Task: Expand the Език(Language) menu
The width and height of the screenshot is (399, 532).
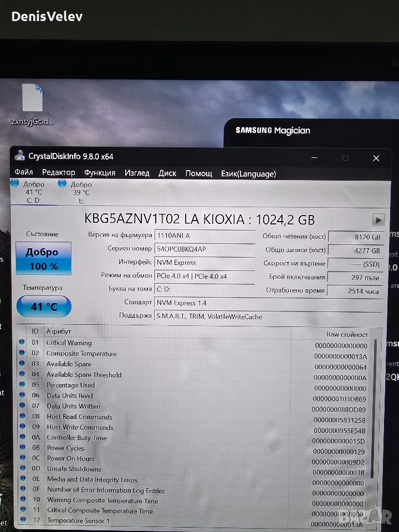Action: (x=248, y=173)
